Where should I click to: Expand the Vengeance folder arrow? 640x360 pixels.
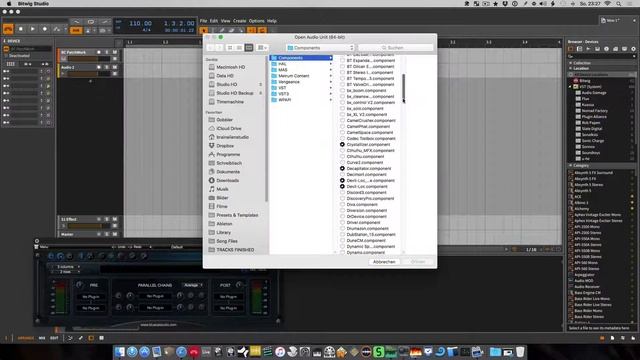click(331, 82)
